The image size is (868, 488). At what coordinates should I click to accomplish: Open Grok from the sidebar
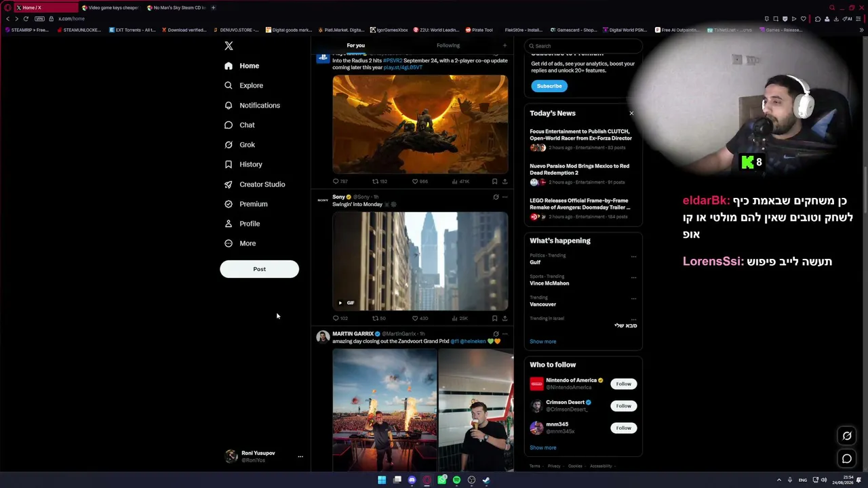click(239, 144)
